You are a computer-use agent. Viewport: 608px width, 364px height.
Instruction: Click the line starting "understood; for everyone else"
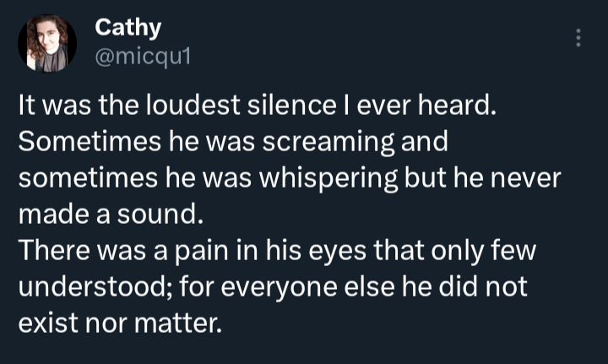(x=273, y=286)
